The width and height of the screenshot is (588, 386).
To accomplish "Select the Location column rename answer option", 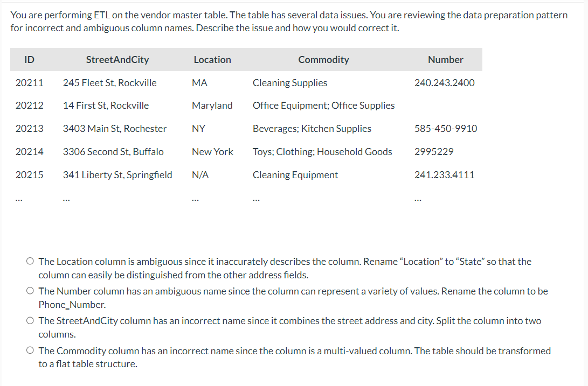I will pos(30,261).
